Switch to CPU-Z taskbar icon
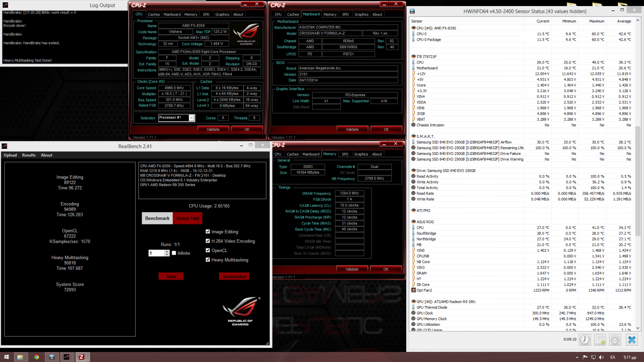644x362 pixels. (x=81, y=357)
